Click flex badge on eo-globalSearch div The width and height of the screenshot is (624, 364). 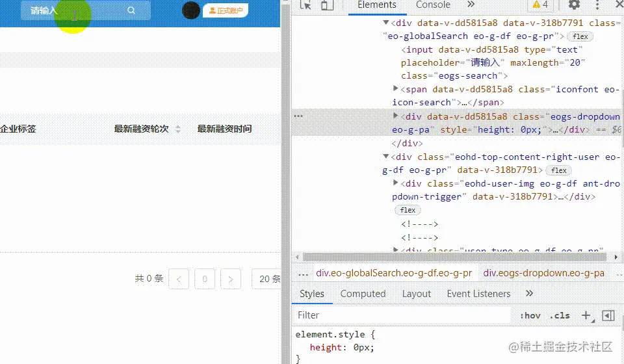[580, 36]
